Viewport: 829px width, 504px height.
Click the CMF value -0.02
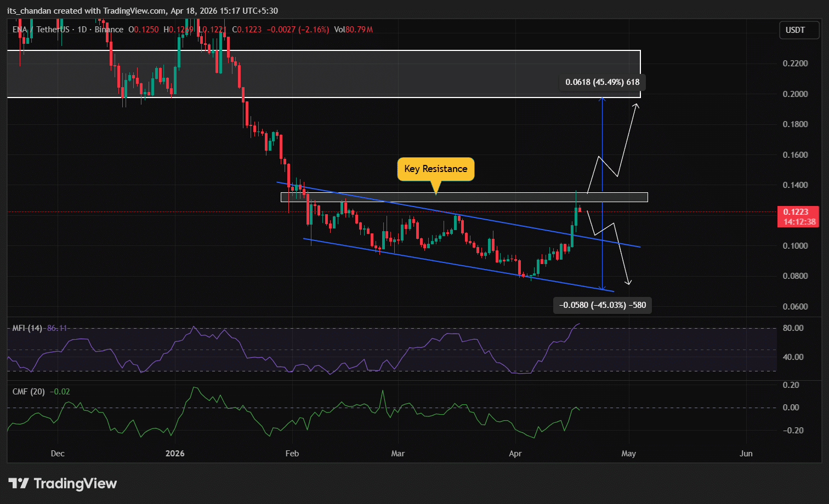click(x=60, y=392)
